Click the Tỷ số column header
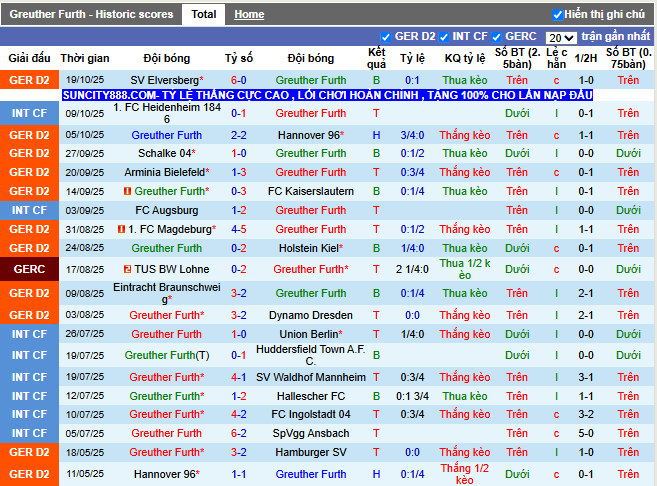The image size is (657, 486). pyautogui.click(x=239, y=58)
